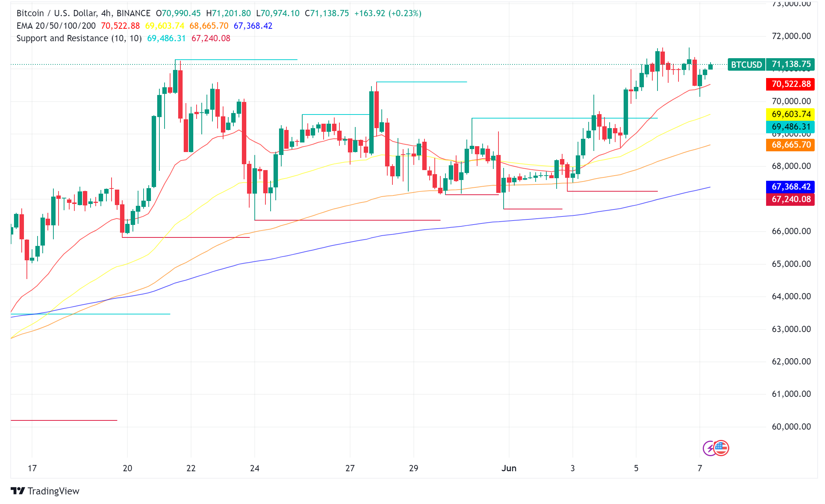This screenshot has width=825, height=504.
Task: Click the EMA 20/50/100/200 indicator legend
Action: point(56,26)
